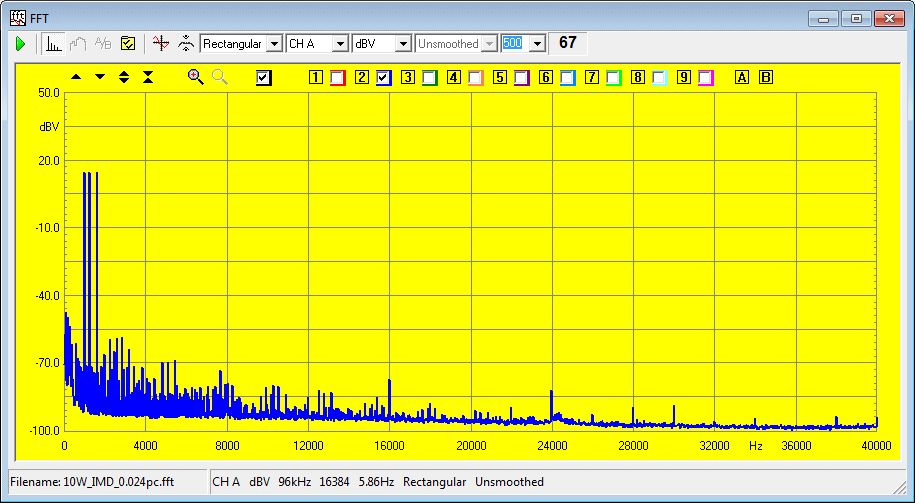Click the channel B trace button
915x503 pixels.
tap(766, 77)
